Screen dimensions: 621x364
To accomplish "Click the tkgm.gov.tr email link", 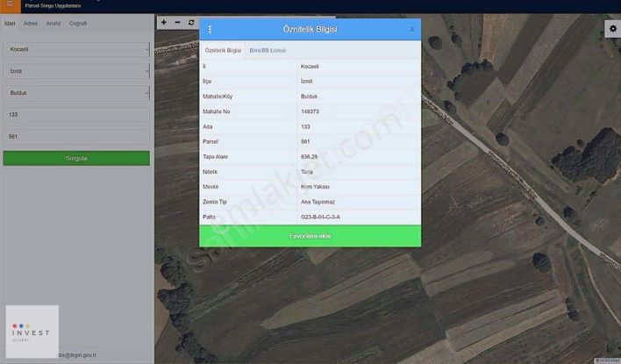I will pyautogui.click(x=77, y=355).
